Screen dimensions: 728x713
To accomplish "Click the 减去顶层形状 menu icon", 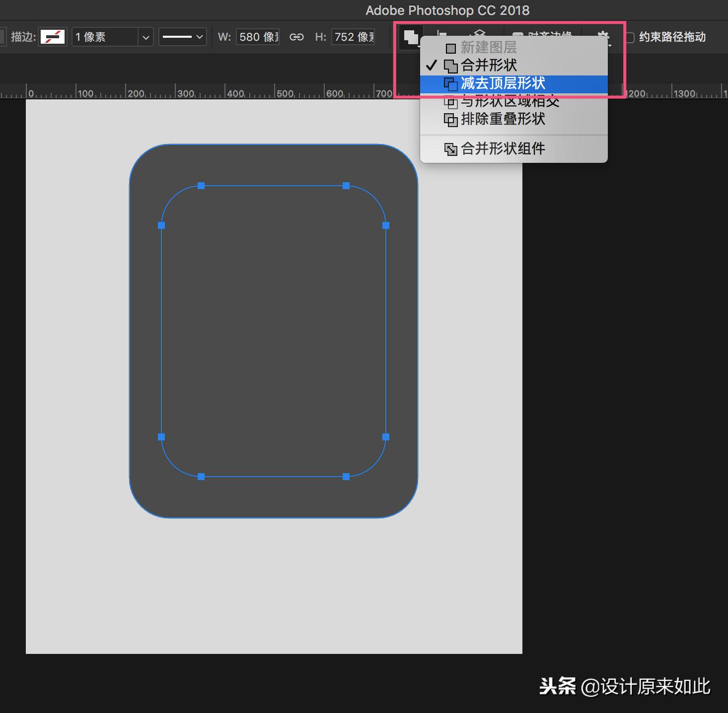I will coord(451,84).
